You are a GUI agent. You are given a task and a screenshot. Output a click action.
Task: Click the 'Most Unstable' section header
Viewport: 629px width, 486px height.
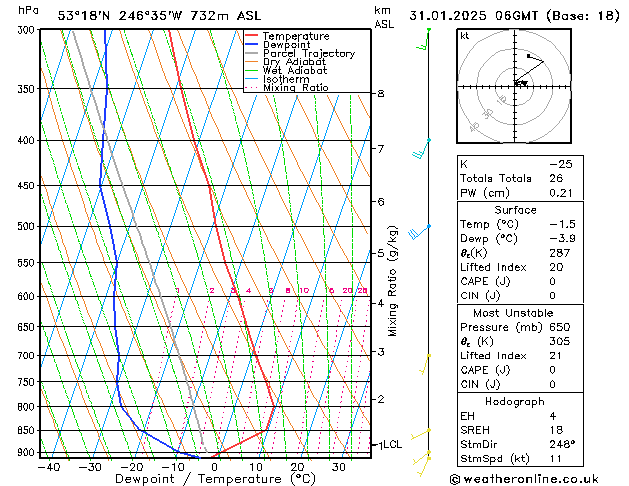(513, 313)
